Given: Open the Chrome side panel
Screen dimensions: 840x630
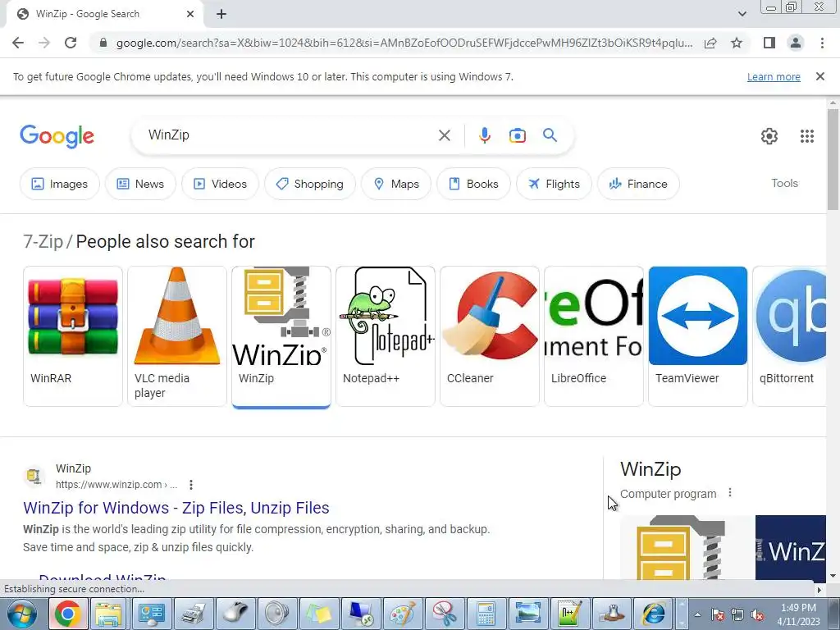Looking at the screenshot, I should tap(769, 43).
